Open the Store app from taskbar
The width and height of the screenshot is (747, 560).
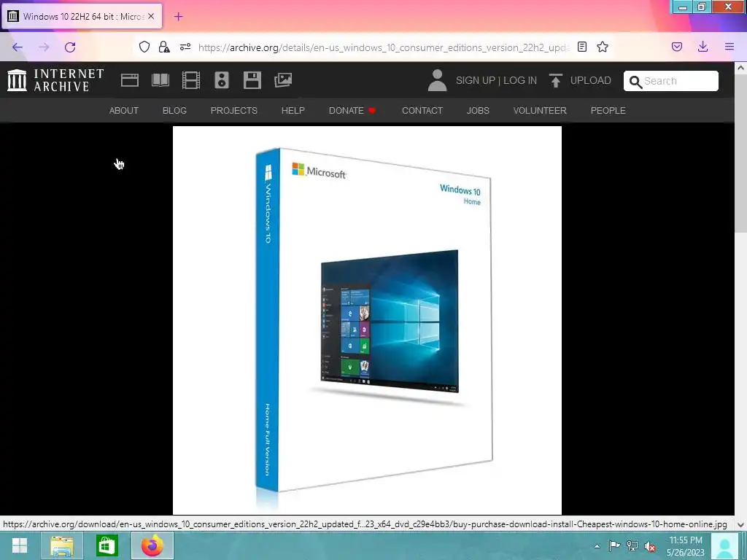click(107, 545)
